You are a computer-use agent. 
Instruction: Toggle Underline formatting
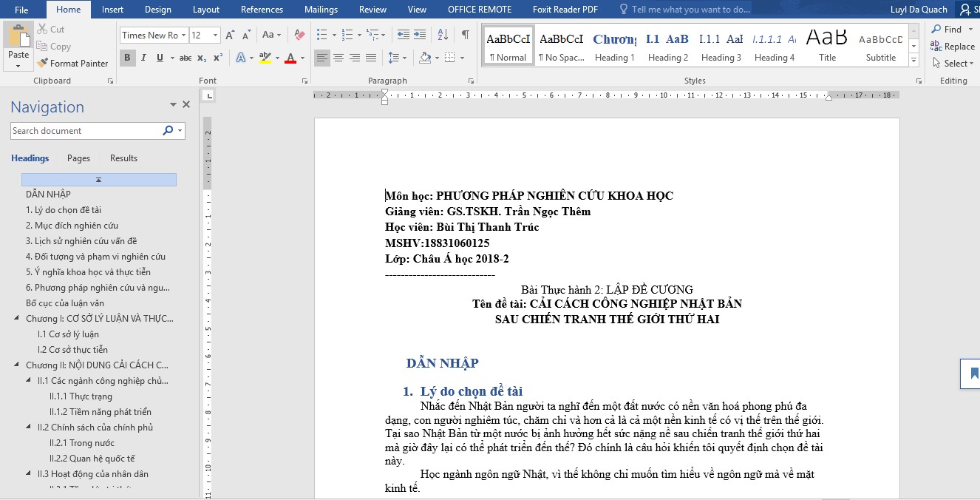(x=159, y=58)
